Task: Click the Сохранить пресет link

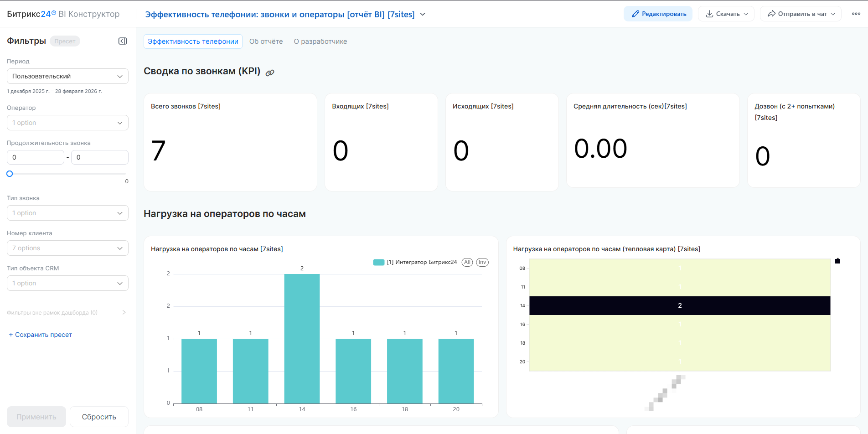Action: click(x=40, y=335)
